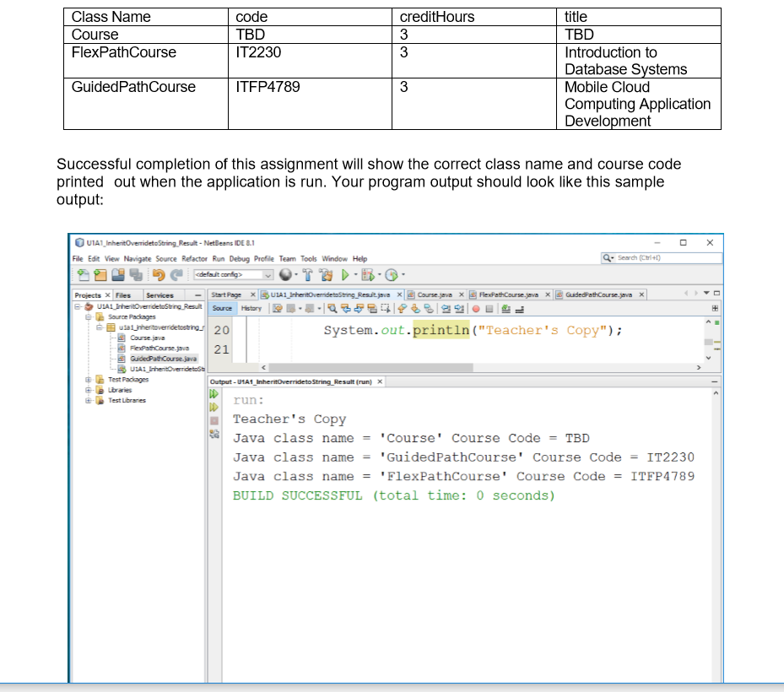Expand the Libraries node

click(x=88, y=390)
